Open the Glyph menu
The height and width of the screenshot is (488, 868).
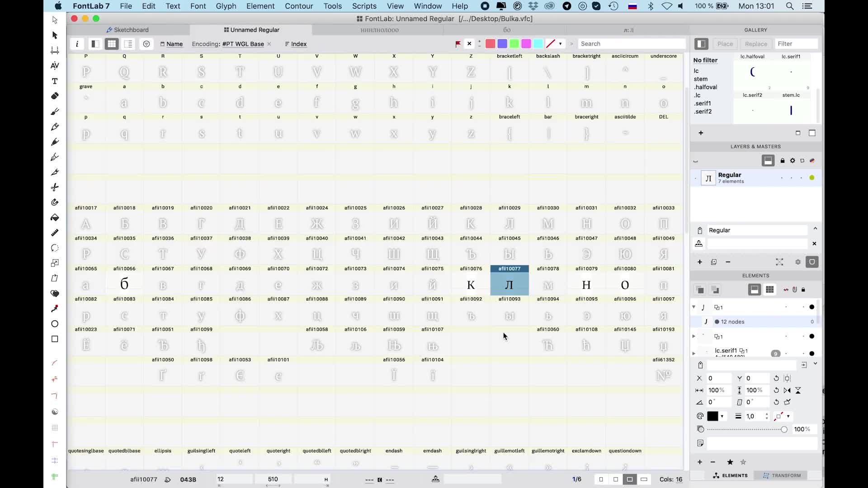pyautogui.click(x=226, y=6)
